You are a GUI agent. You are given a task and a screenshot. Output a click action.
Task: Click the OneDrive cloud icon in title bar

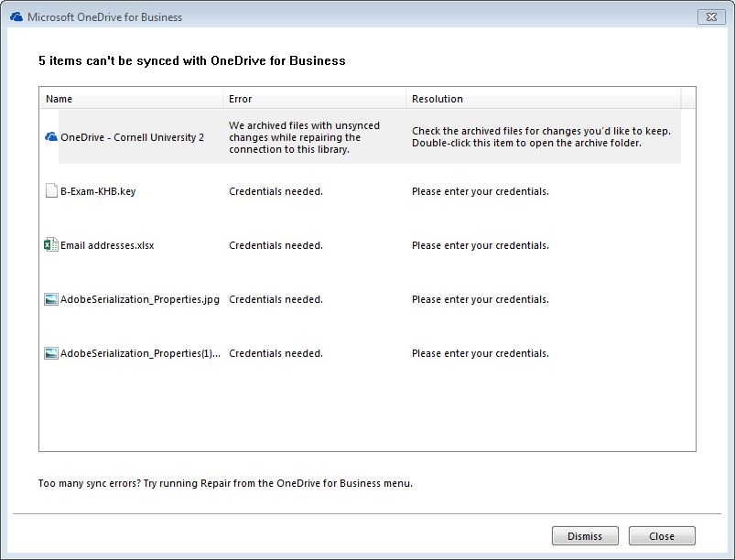click(16, 16)
